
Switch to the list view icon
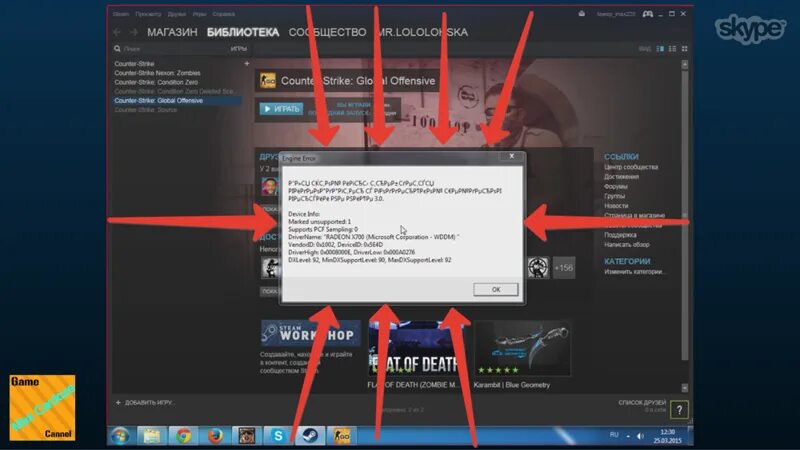[672, 48]
